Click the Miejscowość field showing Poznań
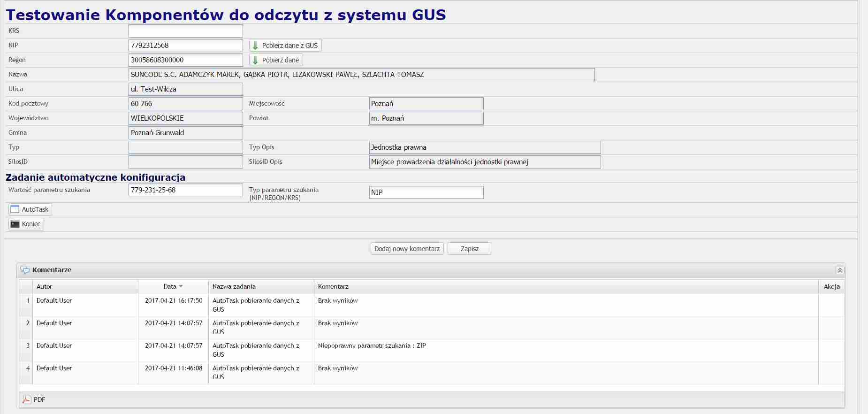 (426, 104)
